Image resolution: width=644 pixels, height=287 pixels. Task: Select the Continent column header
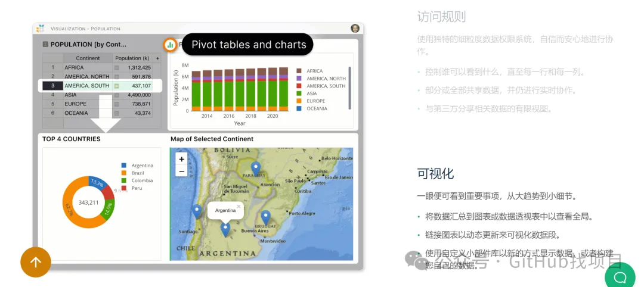point(88,58)
